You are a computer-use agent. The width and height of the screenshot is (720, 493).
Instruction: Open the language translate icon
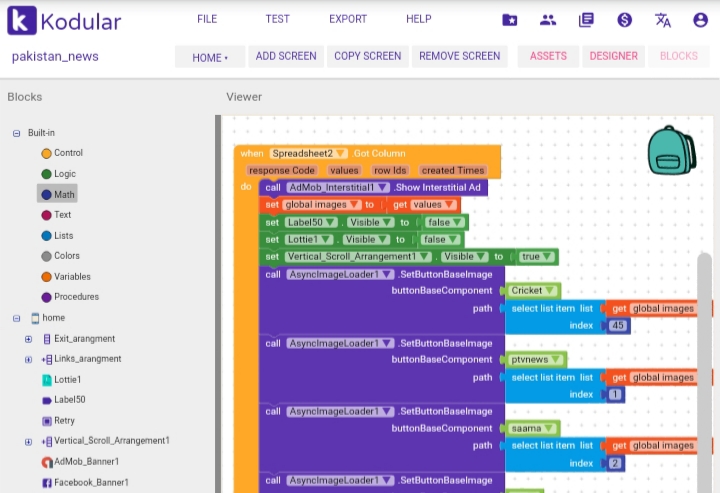(x=663, y=20)
